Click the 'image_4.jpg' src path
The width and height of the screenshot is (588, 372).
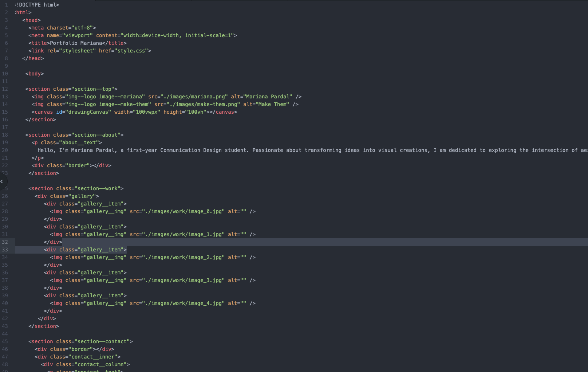[183, 303]
